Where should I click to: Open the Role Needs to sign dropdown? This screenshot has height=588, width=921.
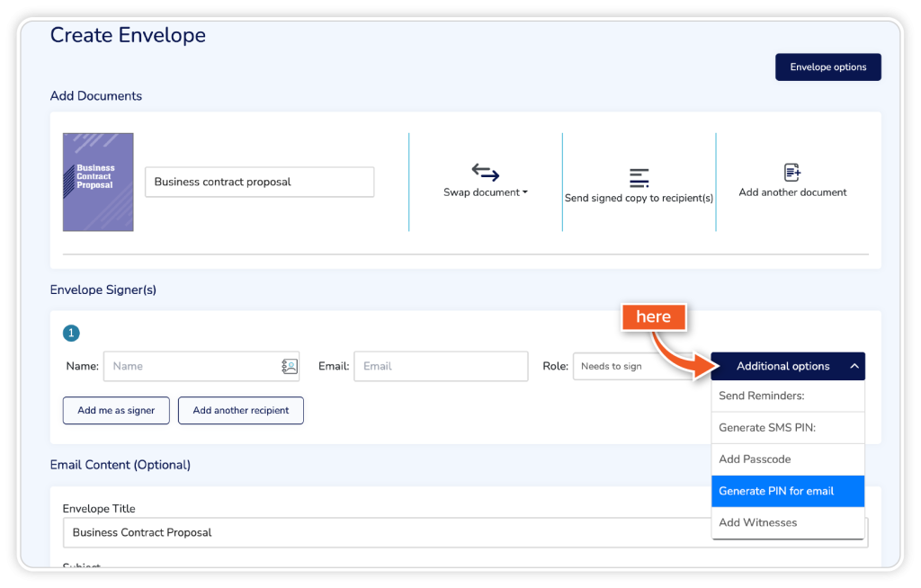(630, 367)
